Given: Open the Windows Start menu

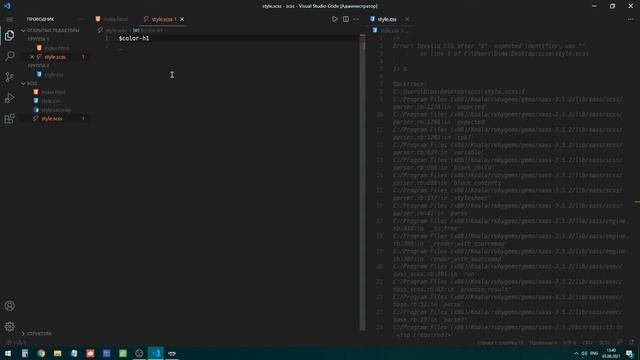Looking at the screenshot, I should (8, 353).
